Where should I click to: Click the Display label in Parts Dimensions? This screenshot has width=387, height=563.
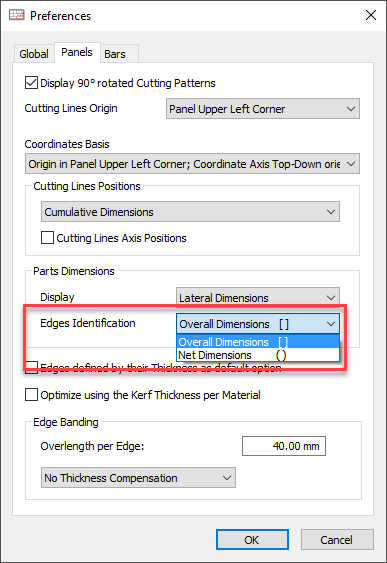point(57,297)
